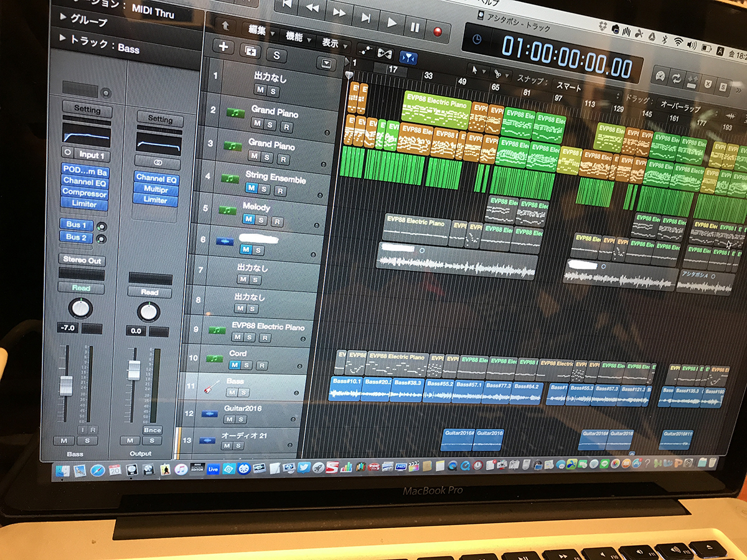Toggle the Flex view icon
The image size is (747, 560).
click(385, 54)
